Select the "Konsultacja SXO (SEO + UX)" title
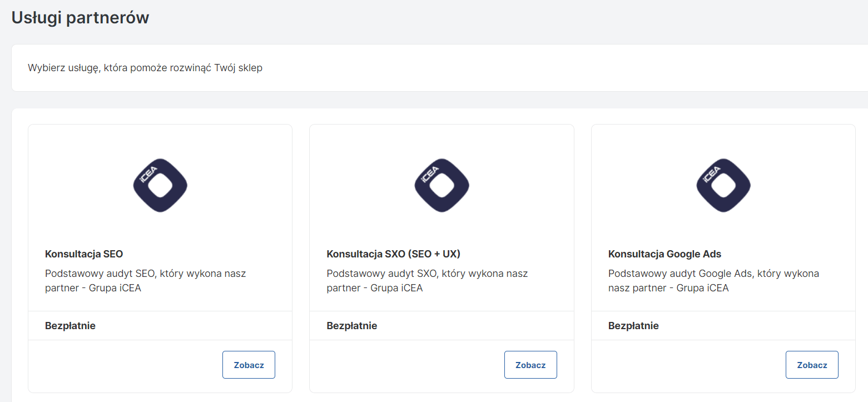Image resolution: width=868 pixels, height=402 pixels. [x=393, y=254]
